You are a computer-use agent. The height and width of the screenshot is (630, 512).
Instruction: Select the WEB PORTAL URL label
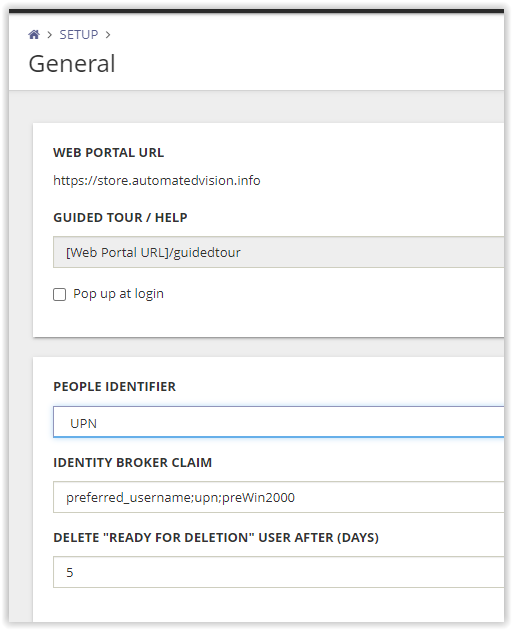[x=109, y=153]
